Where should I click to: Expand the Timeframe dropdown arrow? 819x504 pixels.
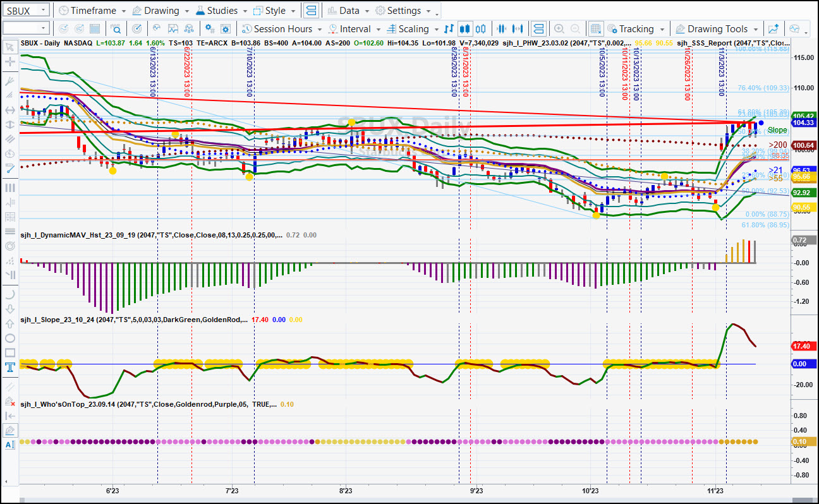pos(123,11)
